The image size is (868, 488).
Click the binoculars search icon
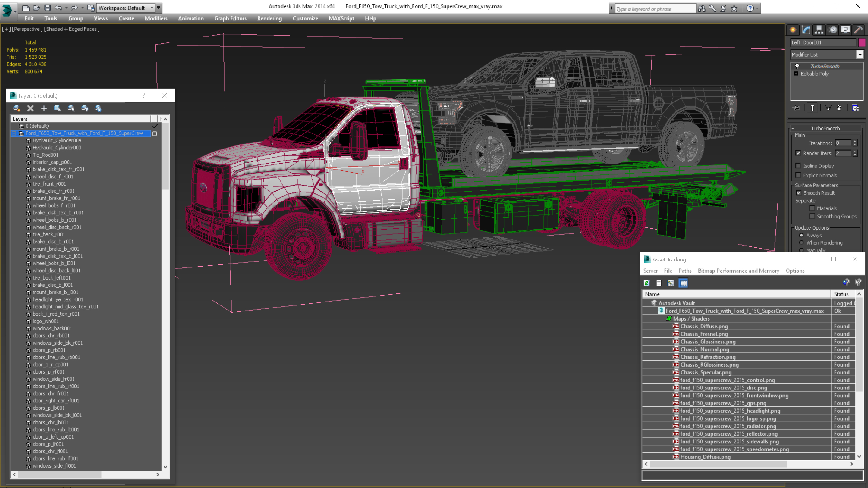702,8
